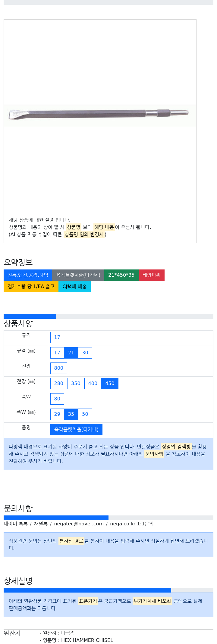Viewport: 217px width, 644px height.
Task: Click the CJ택배 배송 shipping badge
Action: pyautogui.click(x=74, y=287)
